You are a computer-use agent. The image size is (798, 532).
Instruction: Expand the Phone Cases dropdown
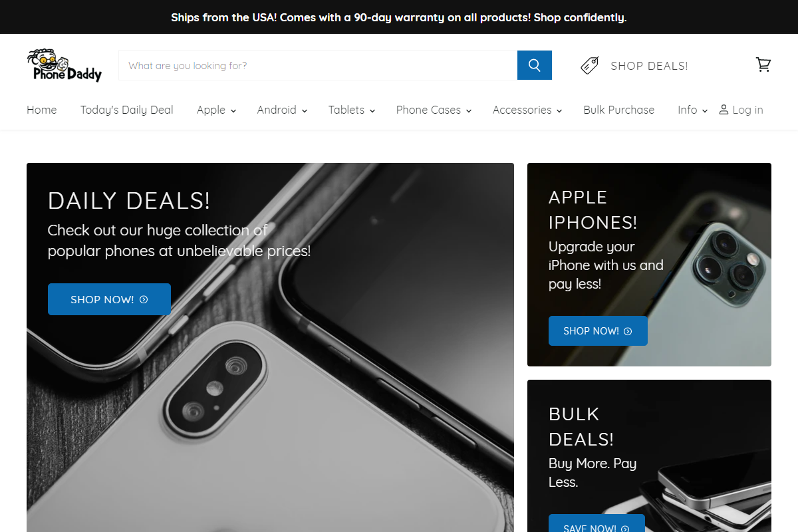pos(434,110)
